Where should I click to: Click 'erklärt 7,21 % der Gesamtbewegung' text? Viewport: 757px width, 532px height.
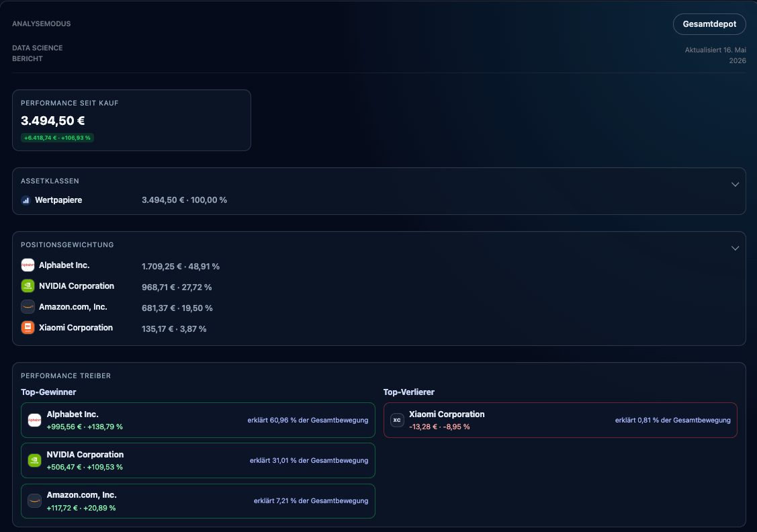click(x=311, y=500)
